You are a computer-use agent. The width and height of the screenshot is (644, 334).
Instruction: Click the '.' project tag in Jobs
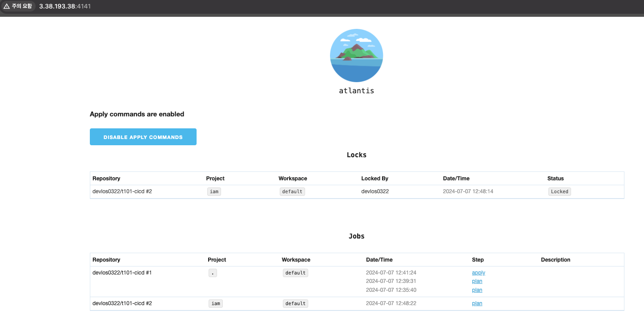[x=213, y=273]
